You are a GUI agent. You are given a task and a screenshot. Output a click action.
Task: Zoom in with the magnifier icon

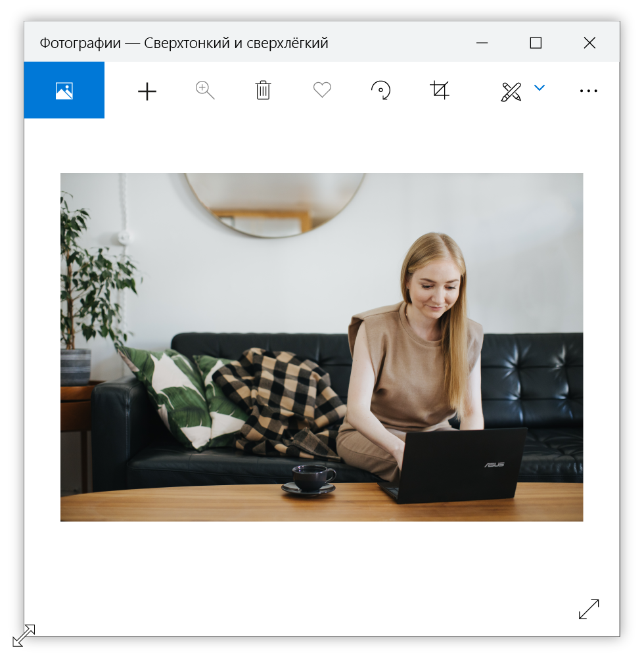tap(205, 90)
